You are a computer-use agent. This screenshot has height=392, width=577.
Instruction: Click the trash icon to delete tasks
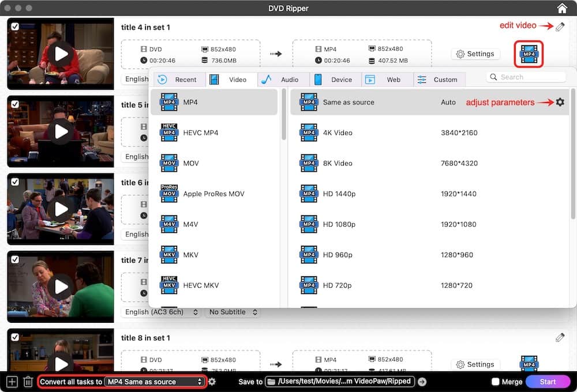(x=28, y=382)
